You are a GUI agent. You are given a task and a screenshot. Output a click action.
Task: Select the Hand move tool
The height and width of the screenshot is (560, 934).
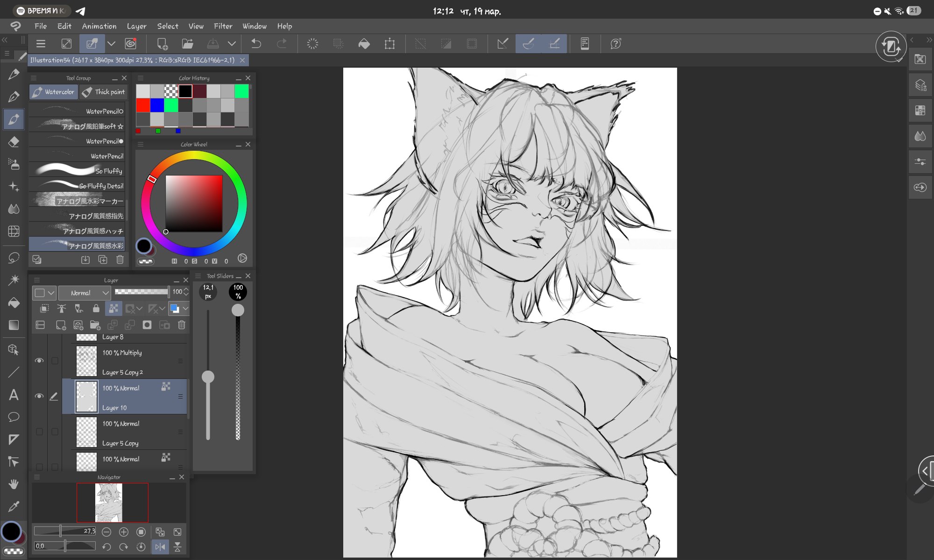(14, 484)
